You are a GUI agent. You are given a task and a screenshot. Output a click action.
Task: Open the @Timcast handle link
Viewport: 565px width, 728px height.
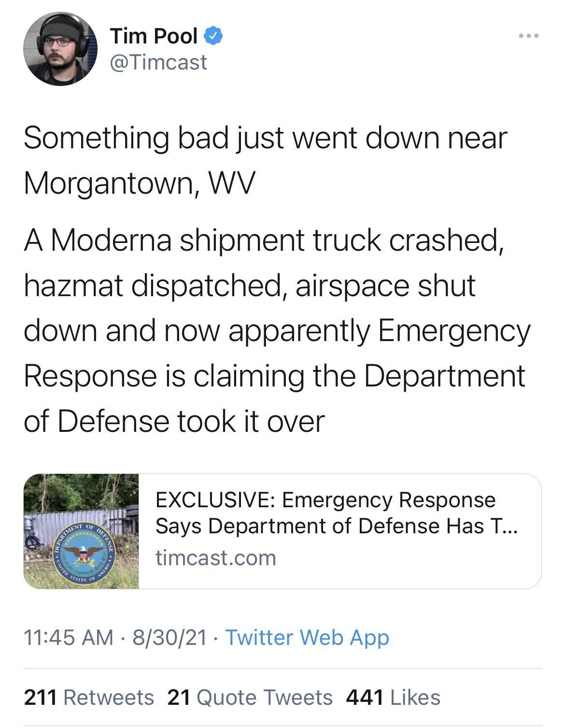pyautogui.click(x=158, y=62)
